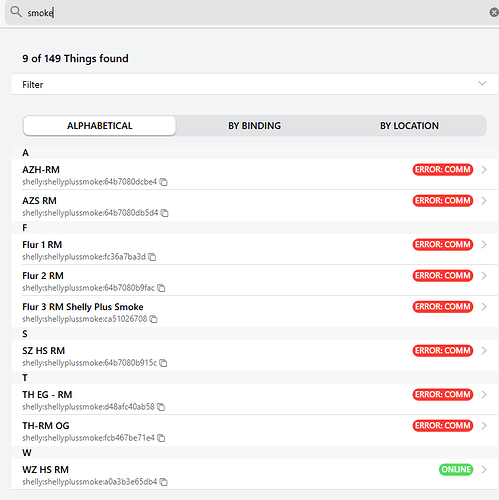The width and height of the screenshot is (499, 500).
Task: Copy the AZH-RM thing UID
Action: click(163, 182)
